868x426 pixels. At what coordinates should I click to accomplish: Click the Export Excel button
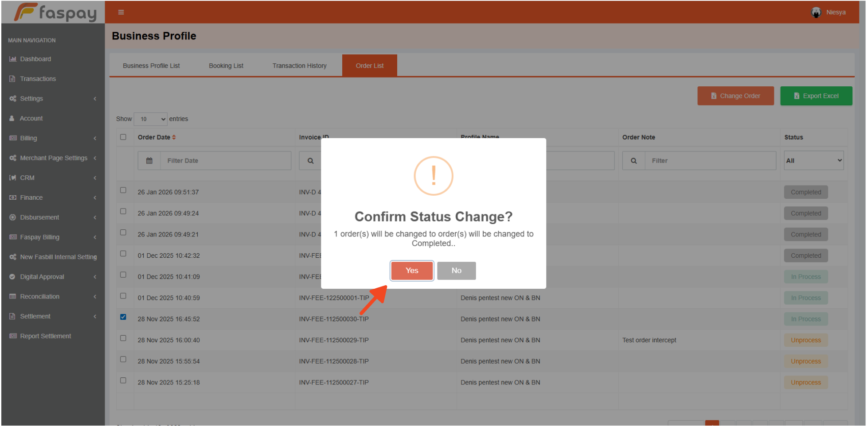click(x=816, y=96)
